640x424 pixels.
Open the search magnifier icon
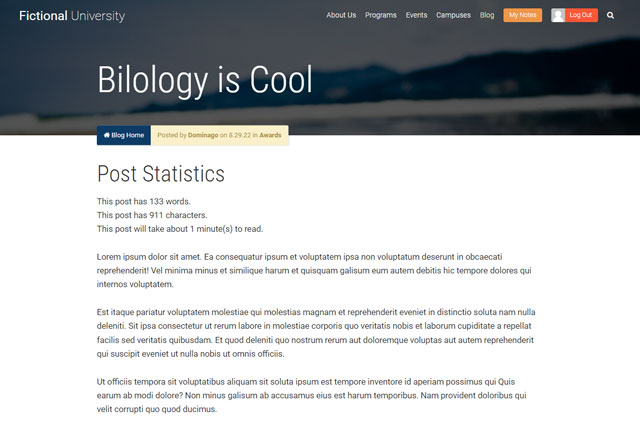coord(610,16)
